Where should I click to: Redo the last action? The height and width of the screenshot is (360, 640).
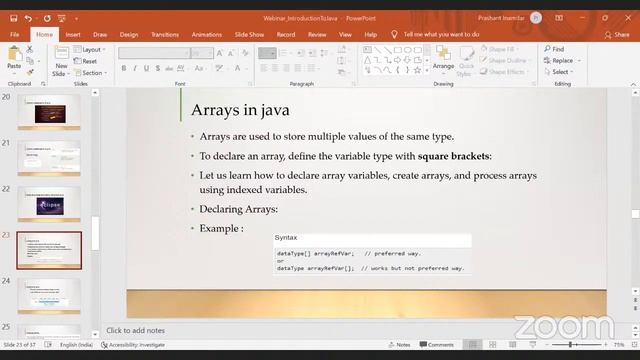click(x=47, y=18)
